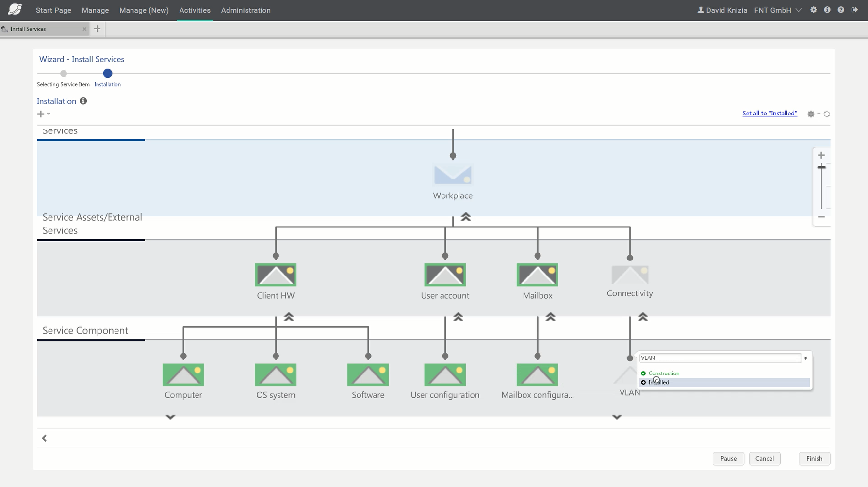Open the gear dropdown near Set all
This screenshot has width=868, height=487.
[814, 114]
